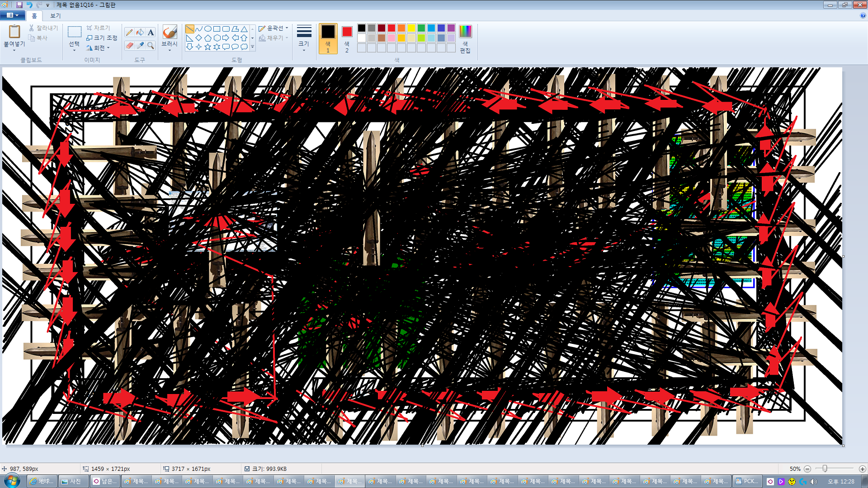Pick the red swatch in the palette
This screenshot has width=868, height=488.
392,28
